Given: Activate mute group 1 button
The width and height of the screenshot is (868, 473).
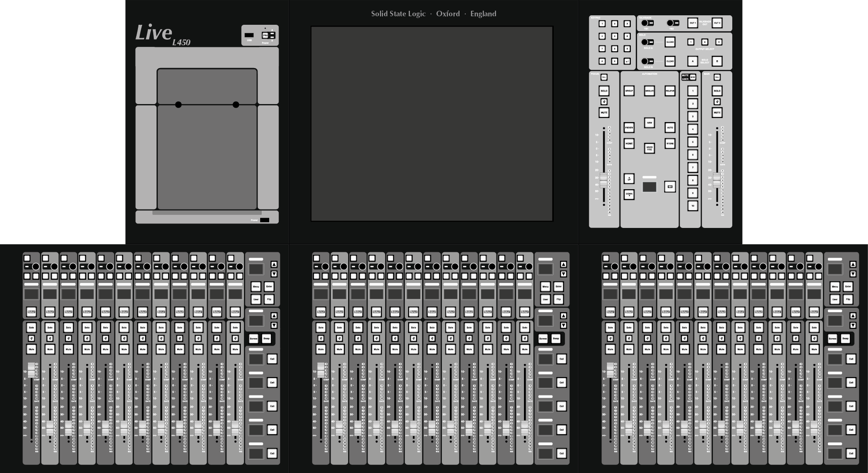Looking at the screenshot, I should (693, 91).
